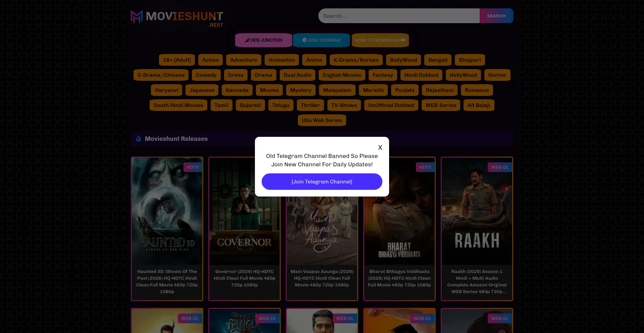Open the Bengali category

pyautogui.click(x=438, y=60)
